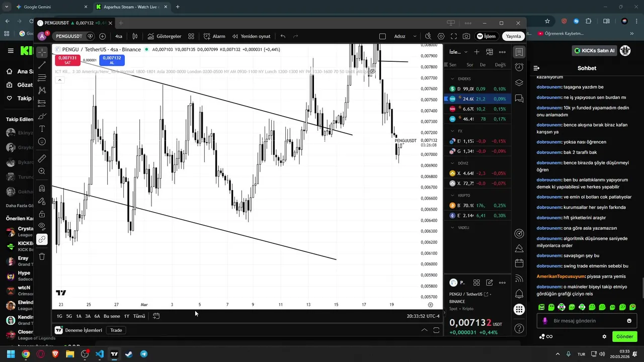Viewport: 644px width, 362px height.
Task: Add symbol to watchlist with plus icon
Action: click(476, 52)
